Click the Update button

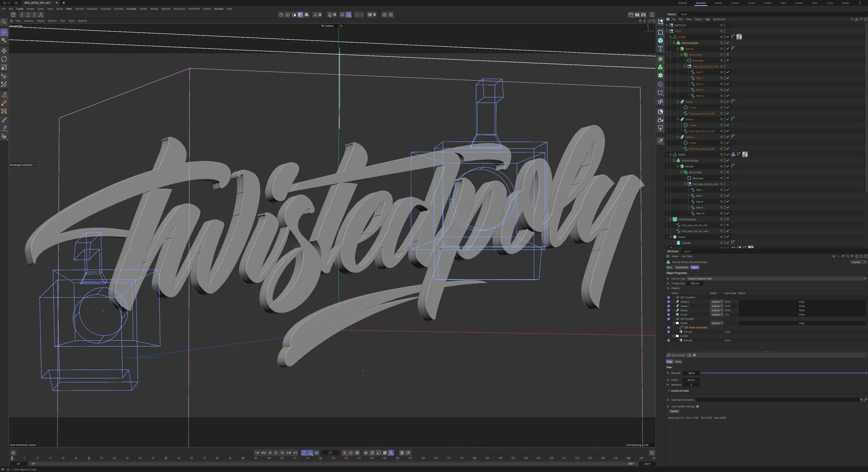(x=674, y=411)
